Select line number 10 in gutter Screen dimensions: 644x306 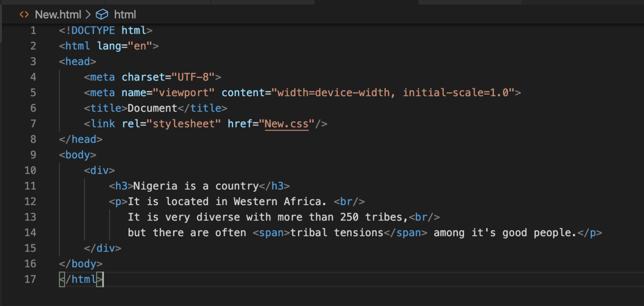30,171
